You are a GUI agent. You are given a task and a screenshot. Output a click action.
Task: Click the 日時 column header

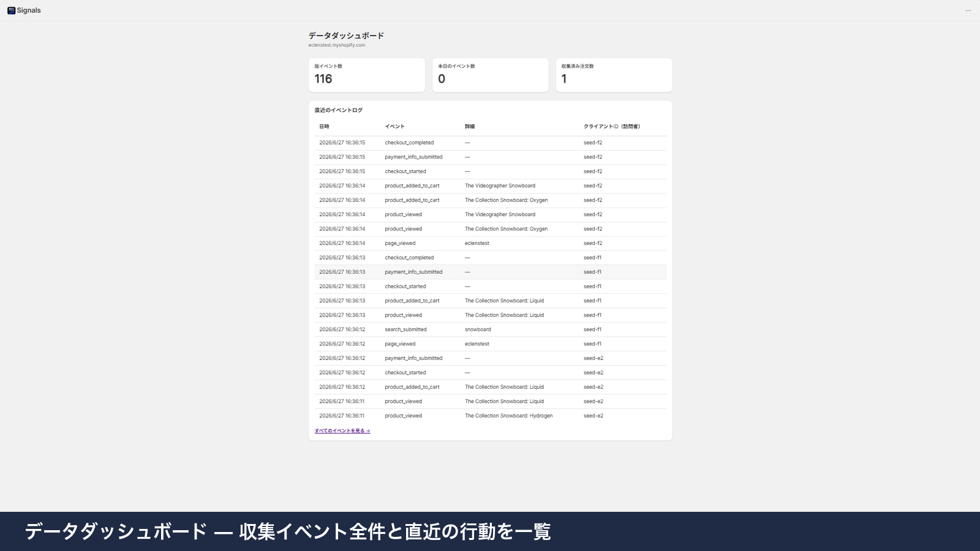[324, 127]
